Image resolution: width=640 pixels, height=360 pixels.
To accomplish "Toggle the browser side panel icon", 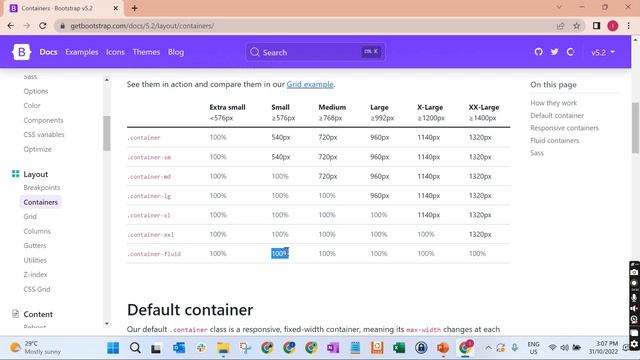I will click(596, 26).
